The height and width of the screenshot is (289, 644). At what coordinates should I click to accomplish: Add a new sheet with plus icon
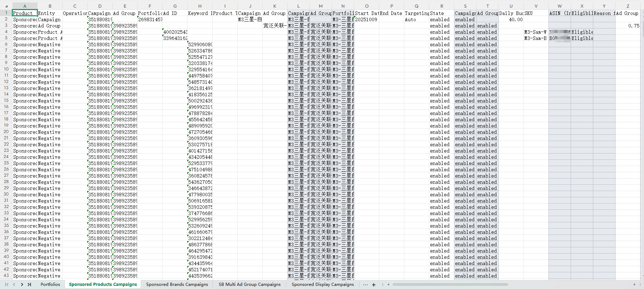click(x=374, y=284)
